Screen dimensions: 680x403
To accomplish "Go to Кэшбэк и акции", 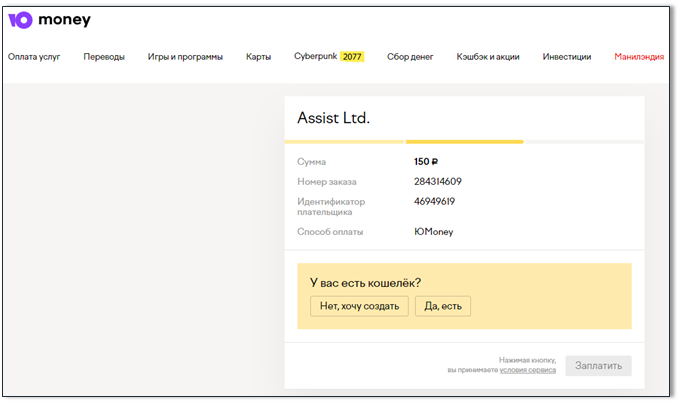I will tap(488, 57).
